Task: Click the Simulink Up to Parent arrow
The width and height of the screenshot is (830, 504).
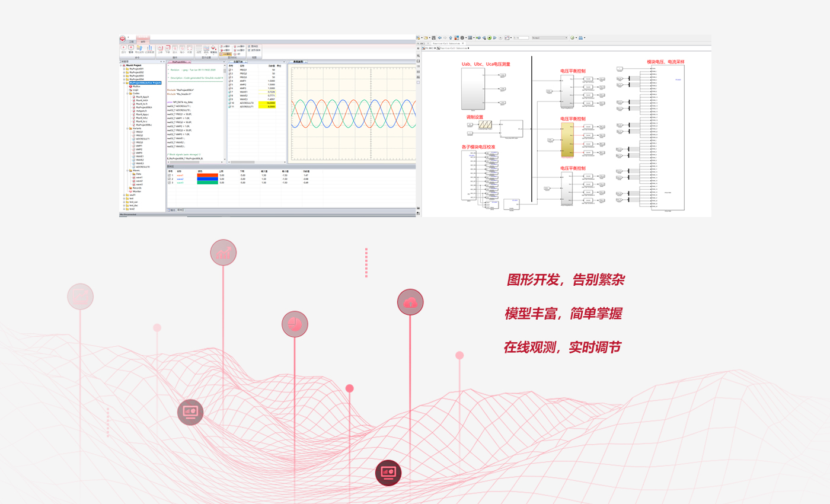Action: click(450, 38)
